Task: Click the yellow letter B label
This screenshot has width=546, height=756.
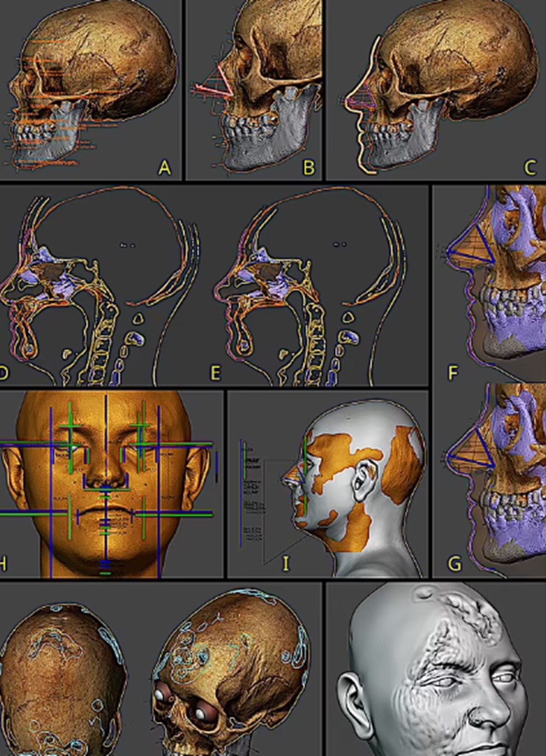Action: pos(309,168)
